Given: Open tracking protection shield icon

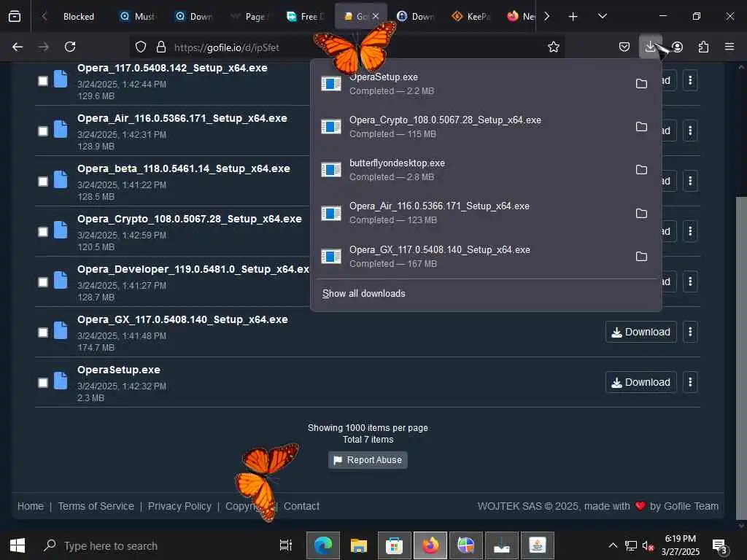Looking at the screenshot, I should pyautogui.click(x=141, y=47).
